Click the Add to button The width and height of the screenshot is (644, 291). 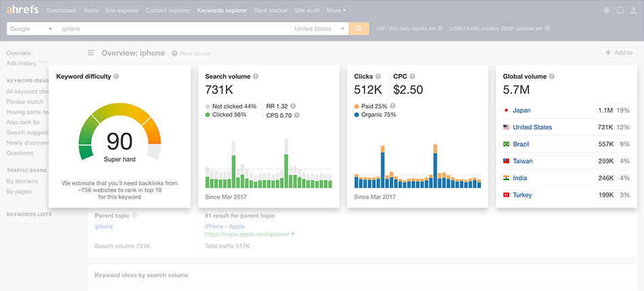[618, 53]
